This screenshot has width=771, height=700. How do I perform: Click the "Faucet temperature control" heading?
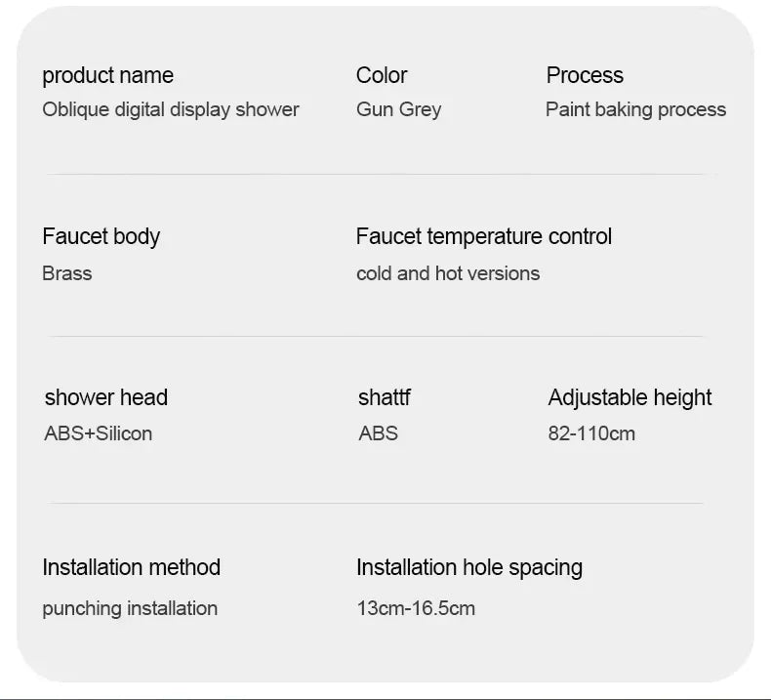(484, 236)
